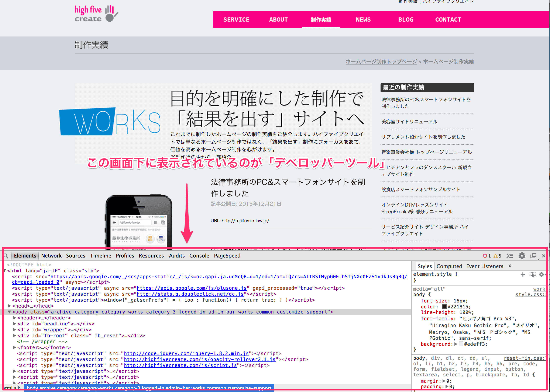Add a new style rule with plus icon
Viewport: 550px width, 392px height.
coord(523,274)
